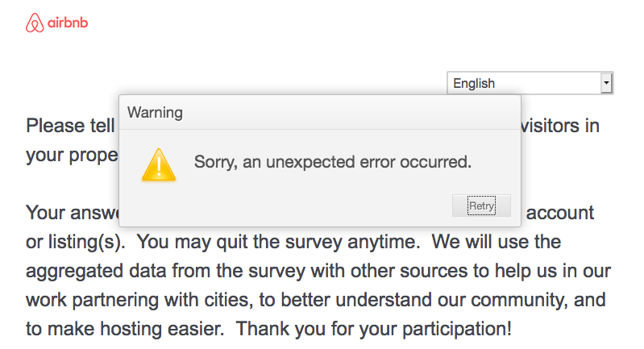
Task: Click "Thank you for your participation!" text
Action: coord(374,329)
